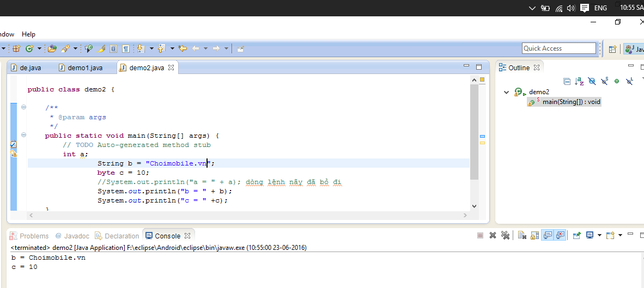Open the Search dropdown arrow
This screenshot has width=644, height=288.
pos(76,48)
